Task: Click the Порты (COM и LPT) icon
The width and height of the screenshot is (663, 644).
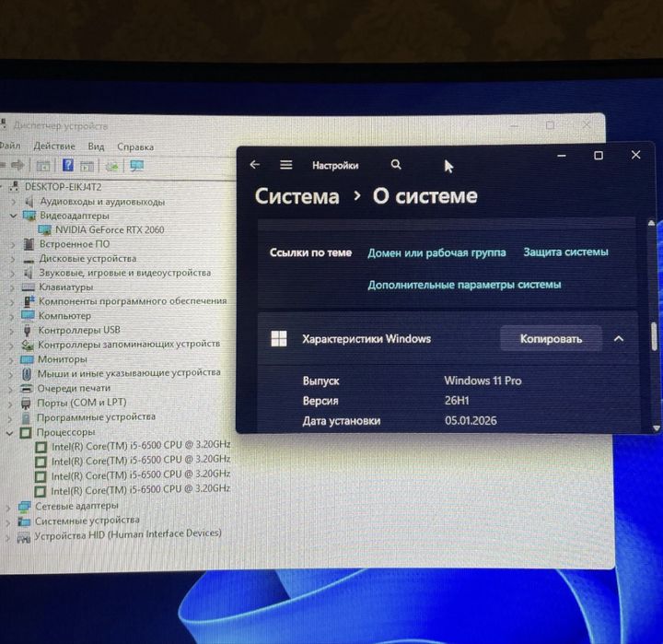Action: [x=26, y=404]
